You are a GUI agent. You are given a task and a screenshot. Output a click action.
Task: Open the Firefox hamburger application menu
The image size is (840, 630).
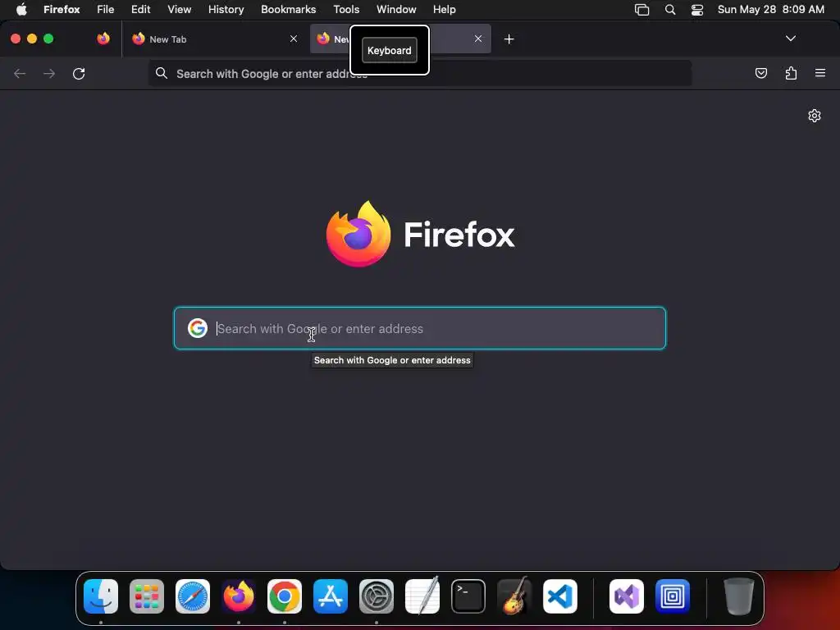820,73
